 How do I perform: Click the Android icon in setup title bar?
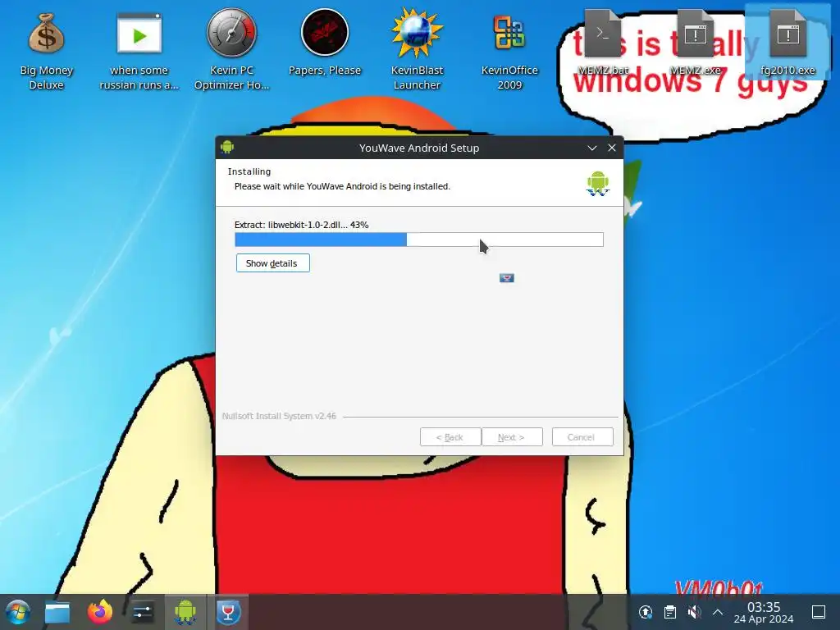point(227,148)
